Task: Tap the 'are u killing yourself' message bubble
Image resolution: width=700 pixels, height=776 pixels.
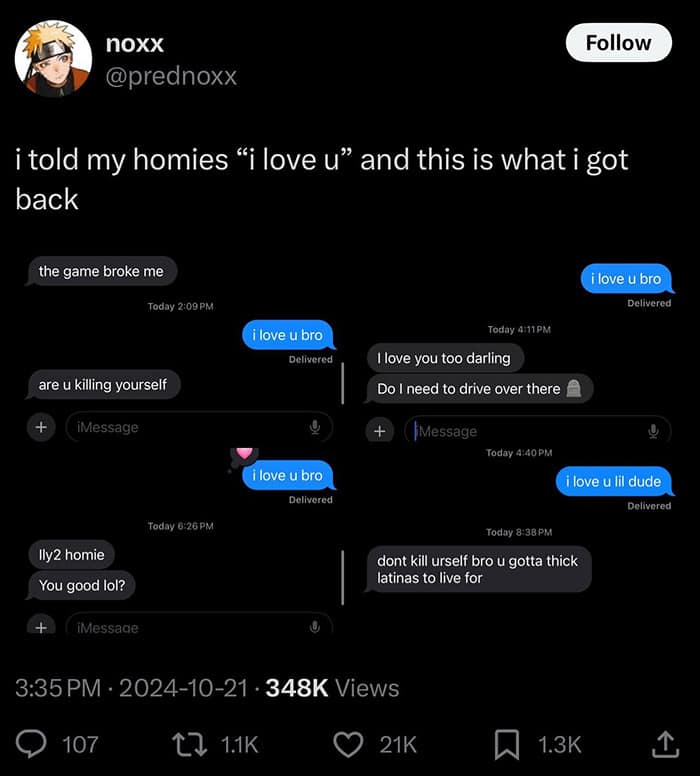Action: coord(103,385)
